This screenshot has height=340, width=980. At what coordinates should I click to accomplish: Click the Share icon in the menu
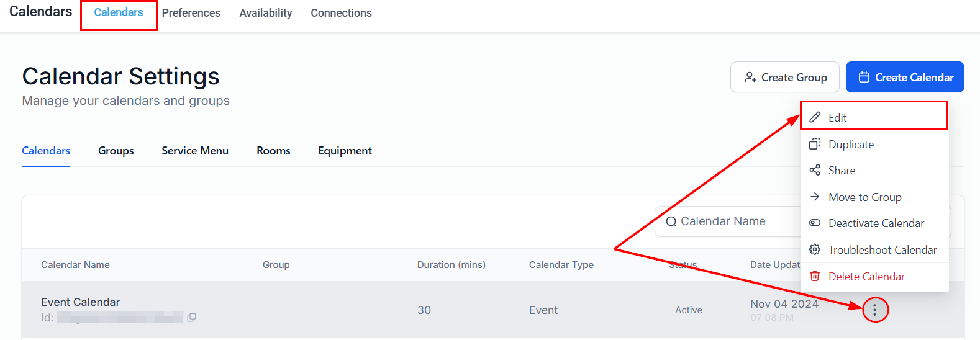[x=815, y=170]
